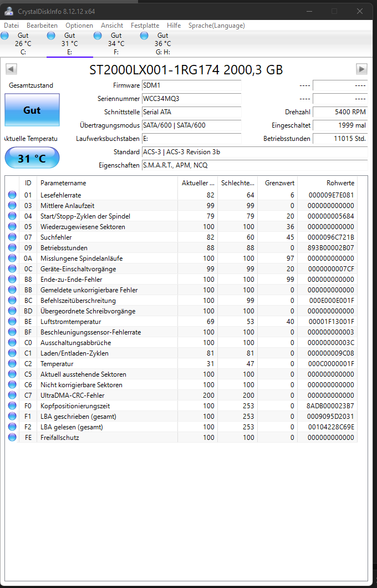Select the Freifallschutz parameter name
Viewport: 377px width, 588px height.
tap(59, 437)
